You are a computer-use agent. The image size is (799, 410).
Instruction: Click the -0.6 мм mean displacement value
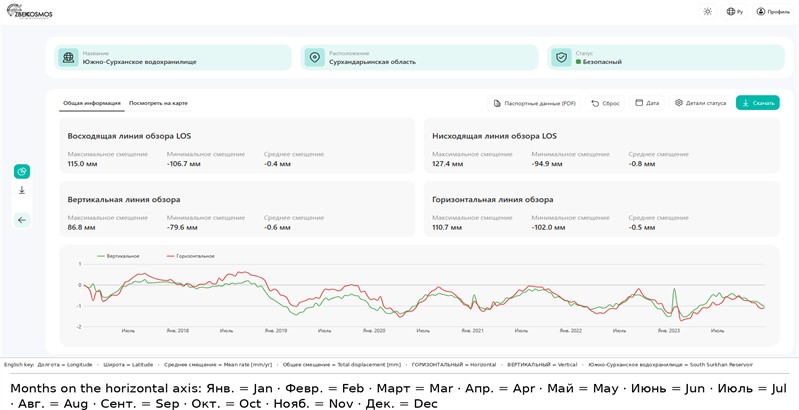(277, 228)
